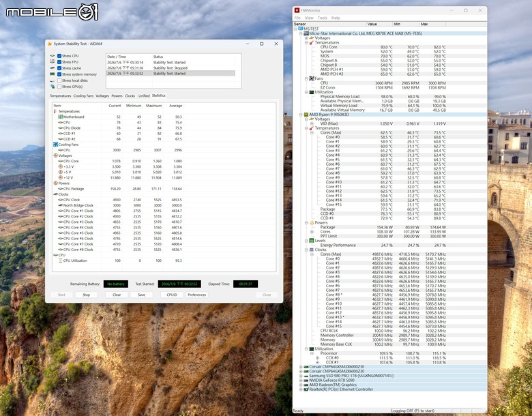Switch to the Clocks tab in AIDA64
Screen dimensions: 532x416
[130, 96]
